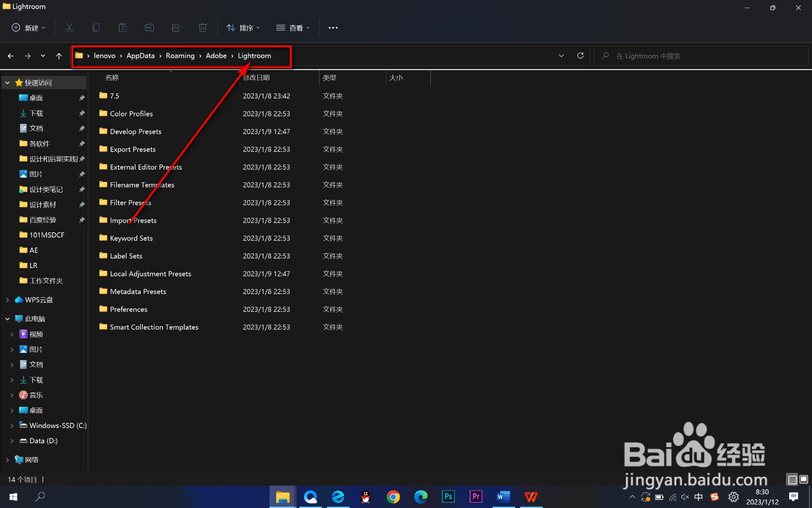
Task: Expand the WPS云盘 tree node
Action: click(8, 300)
